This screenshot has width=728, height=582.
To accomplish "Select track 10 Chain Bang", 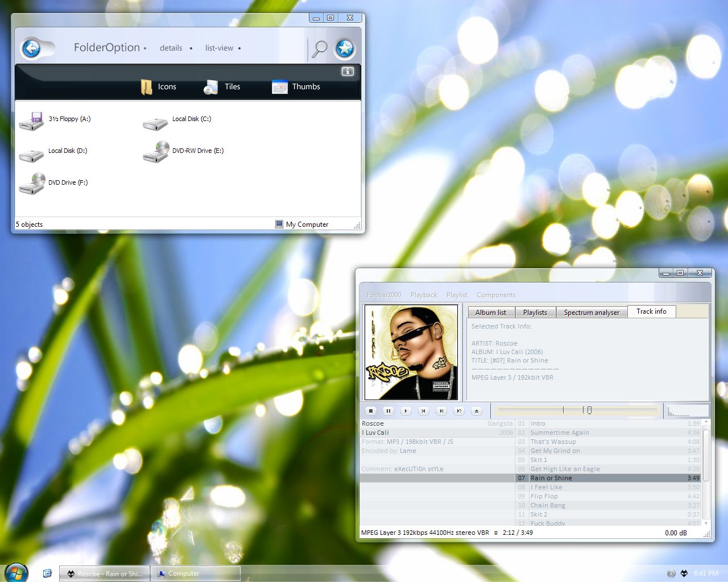I will [x=609, y=505].
